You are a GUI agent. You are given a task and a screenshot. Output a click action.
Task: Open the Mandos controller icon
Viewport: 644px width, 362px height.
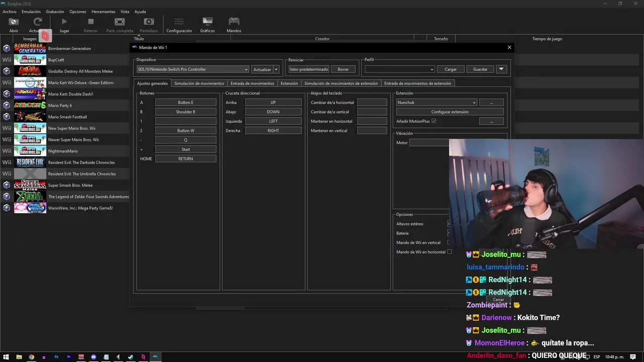coord(234,22)
